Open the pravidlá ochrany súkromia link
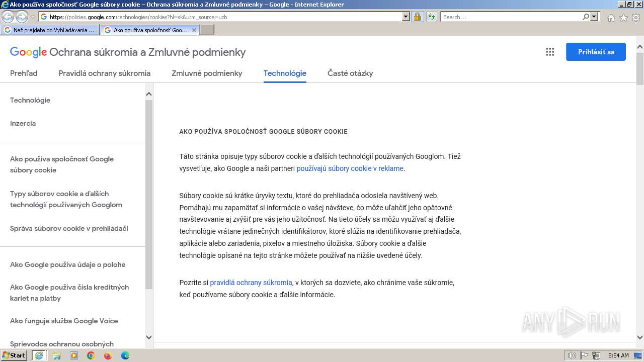644x362 pixels. point(251,283)
